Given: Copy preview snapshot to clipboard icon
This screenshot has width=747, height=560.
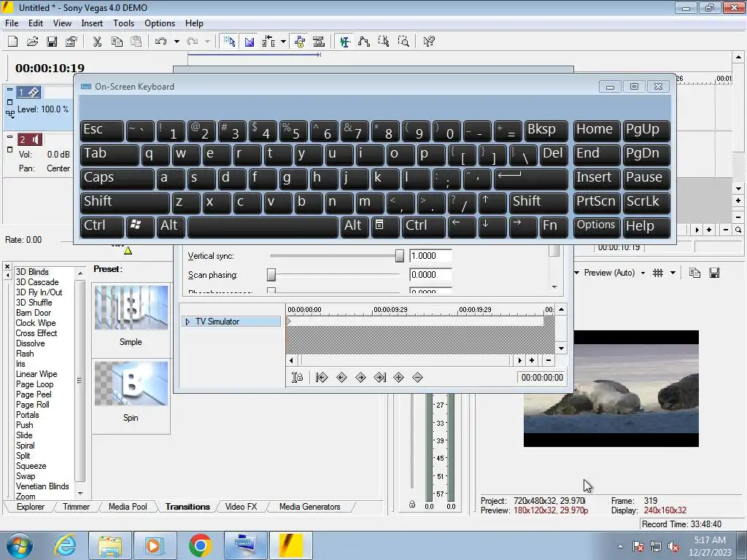Looking at the screenshot, I should coord(694,273).
